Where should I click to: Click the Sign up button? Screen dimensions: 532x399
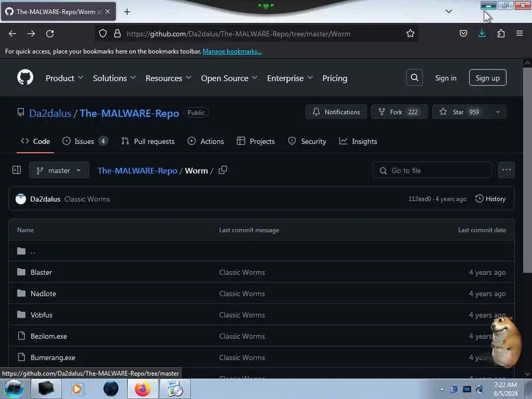click(x=487, y=78)
